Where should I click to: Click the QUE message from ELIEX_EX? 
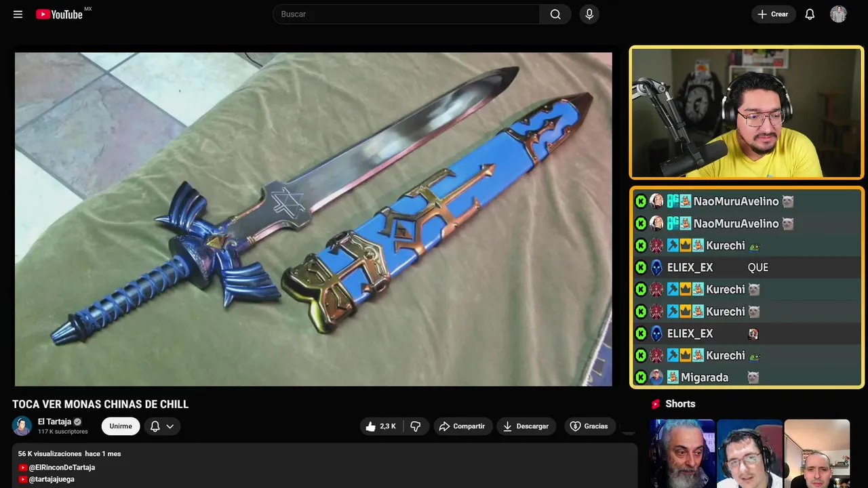757,268
